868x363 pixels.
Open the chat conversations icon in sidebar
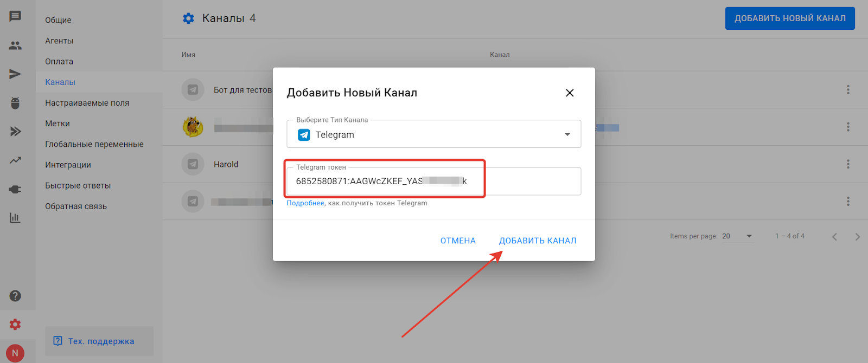coord(15,16)
